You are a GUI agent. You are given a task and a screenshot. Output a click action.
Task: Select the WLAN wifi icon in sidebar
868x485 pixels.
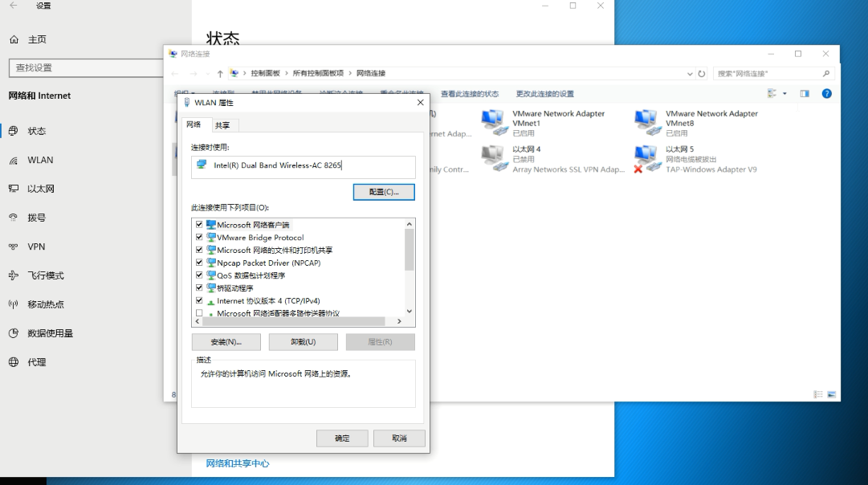pyautogui.click(x=14, y=160)
